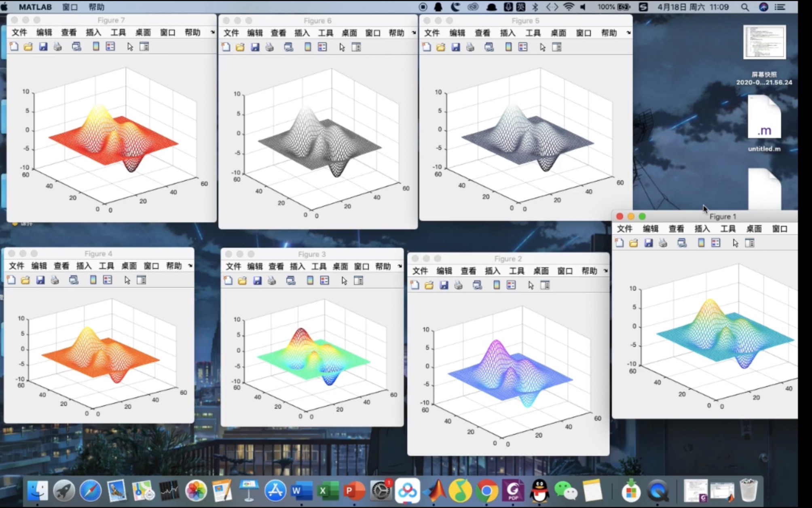Click dock arrow in Figure 7 menu bar
The width and height of the screenshot is (812, 508).
[213, 32]
